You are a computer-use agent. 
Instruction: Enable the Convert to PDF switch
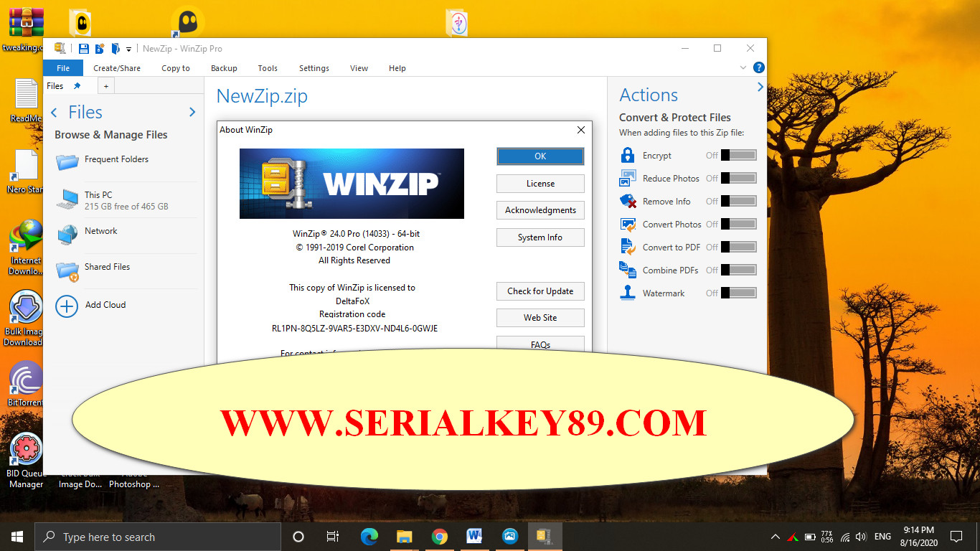[738, 247]
